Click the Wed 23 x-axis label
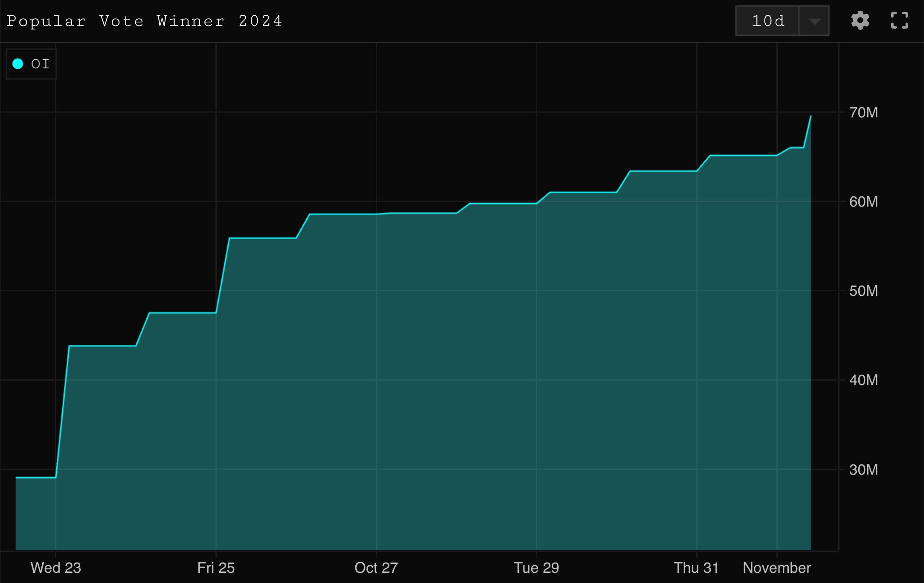Viewport: 924px width, 583px height. pyautogui.click(x=56, y=568)
